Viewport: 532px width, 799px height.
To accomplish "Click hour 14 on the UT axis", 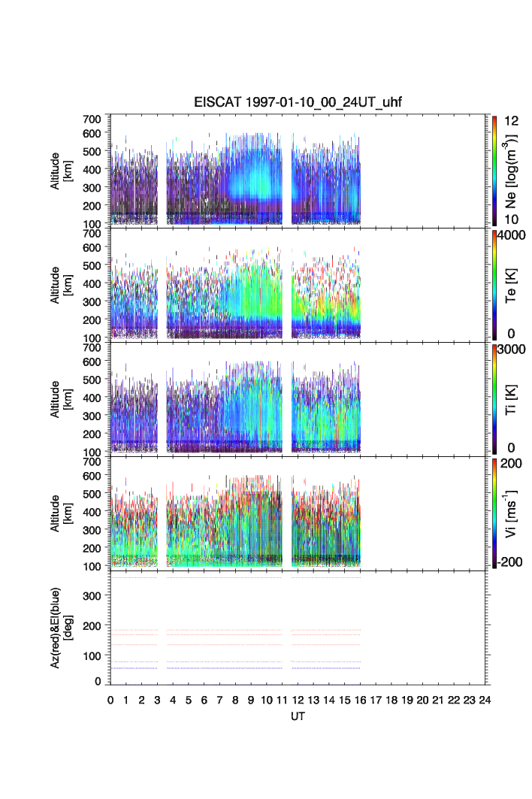I will (x=329, y=700).
